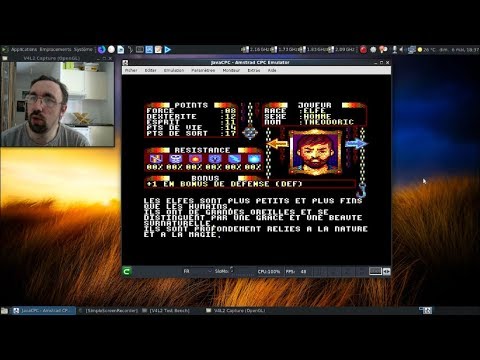Open the Fichier menu
This screenshot has width=480, height=360.
(x=131, y=70)
